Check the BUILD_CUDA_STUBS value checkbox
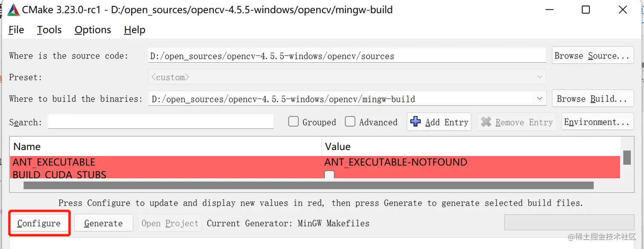This screenshot has width=644, height=249. 329,174
